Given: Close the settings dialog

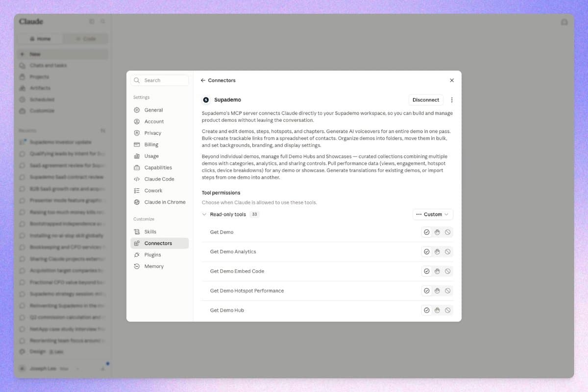Looking at the screenshot, I should pos(452,80).
